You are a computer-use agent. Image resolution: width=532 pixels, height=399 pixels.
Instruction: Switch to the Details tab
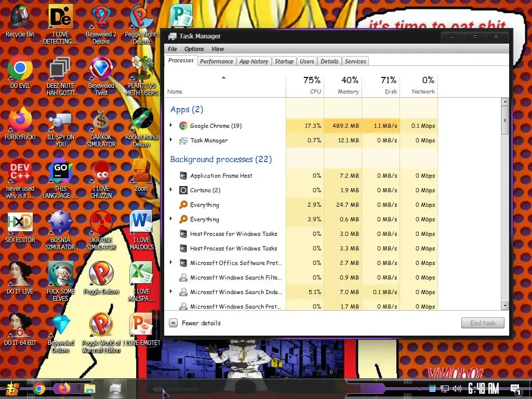[x=329, y=61]
